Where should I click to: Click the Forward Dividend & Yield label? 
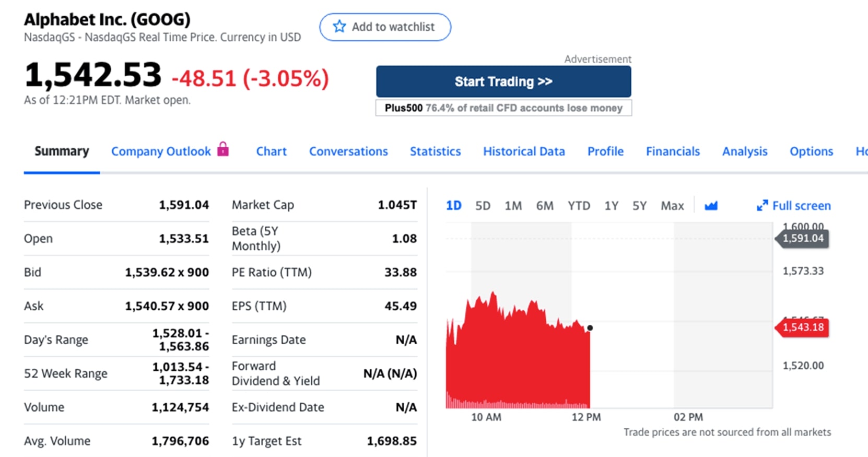coord(276,373)
